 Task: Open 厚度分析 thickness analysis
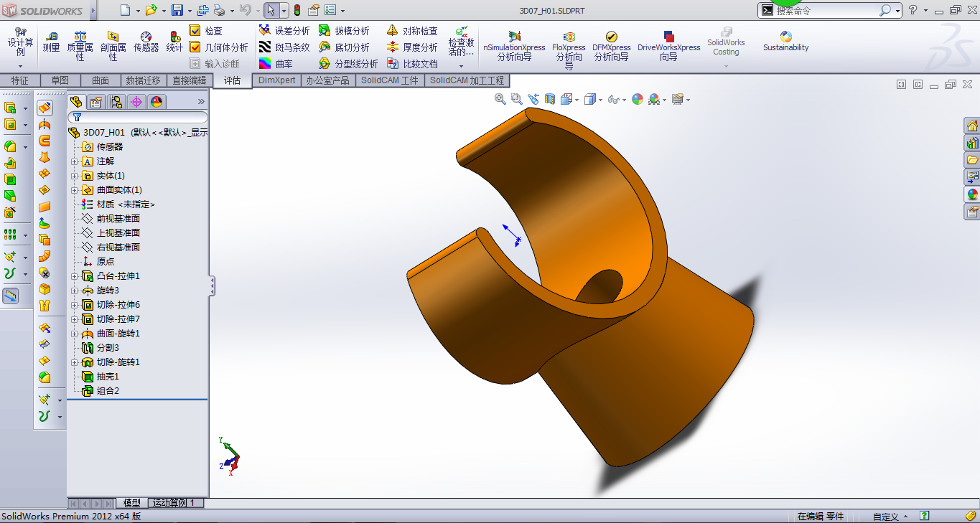click(412, 47)
